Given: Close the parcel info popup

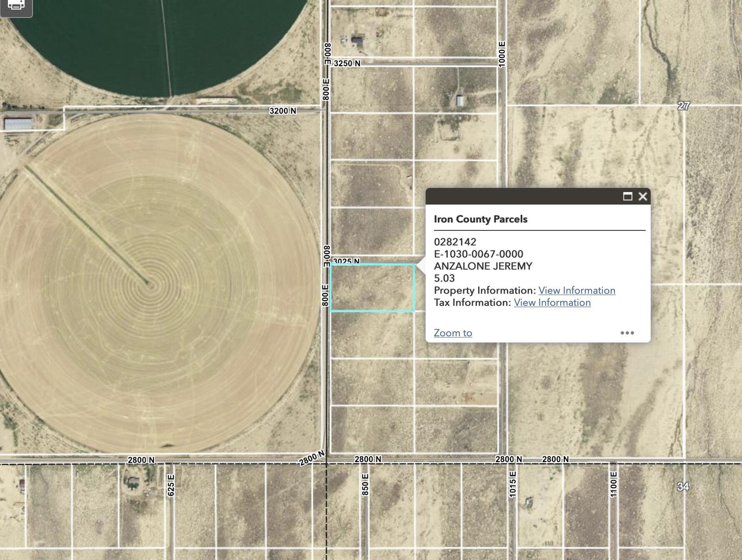Looking at the screenshot, I should click(x=643, y=197).
